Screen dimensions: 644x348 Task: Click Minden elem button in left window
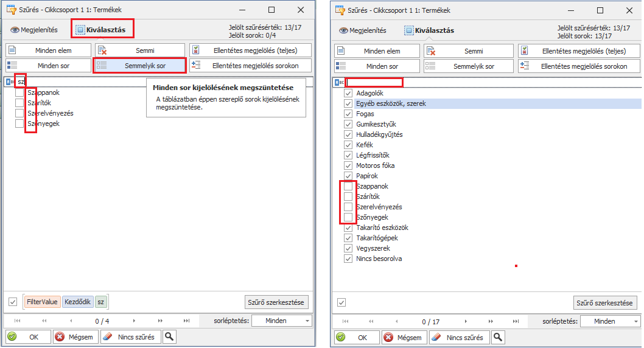49,50
